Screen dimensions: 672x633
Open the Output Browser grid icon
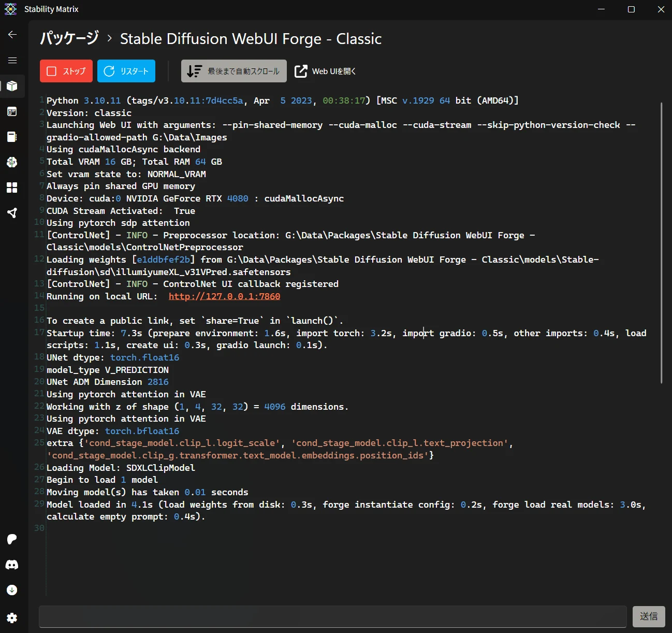(12, 188)
